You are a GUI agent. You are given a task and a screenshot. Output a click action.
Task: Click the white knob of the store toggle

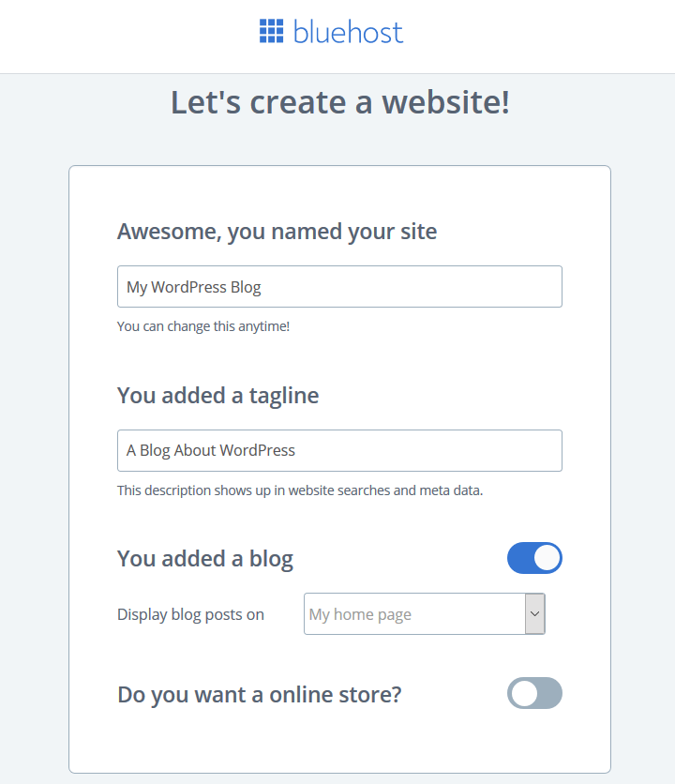tap(524, 693)
